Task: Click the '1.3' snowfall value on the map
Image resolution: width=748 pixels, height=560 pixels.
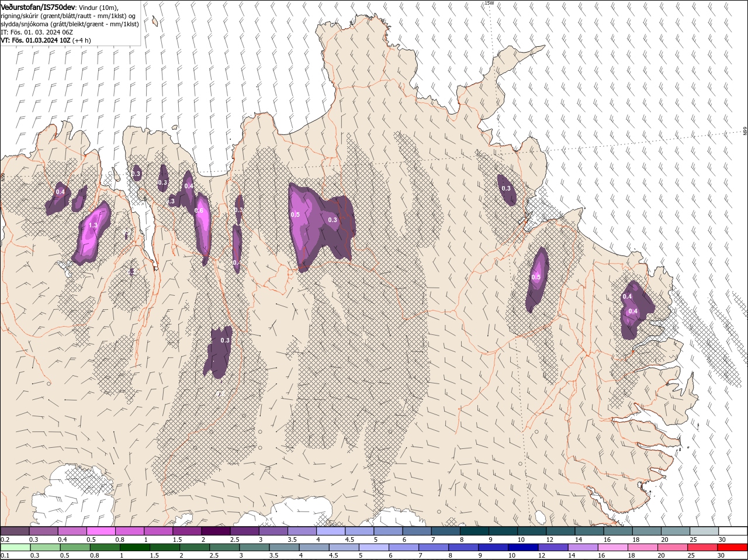Action: click(92, 225)
